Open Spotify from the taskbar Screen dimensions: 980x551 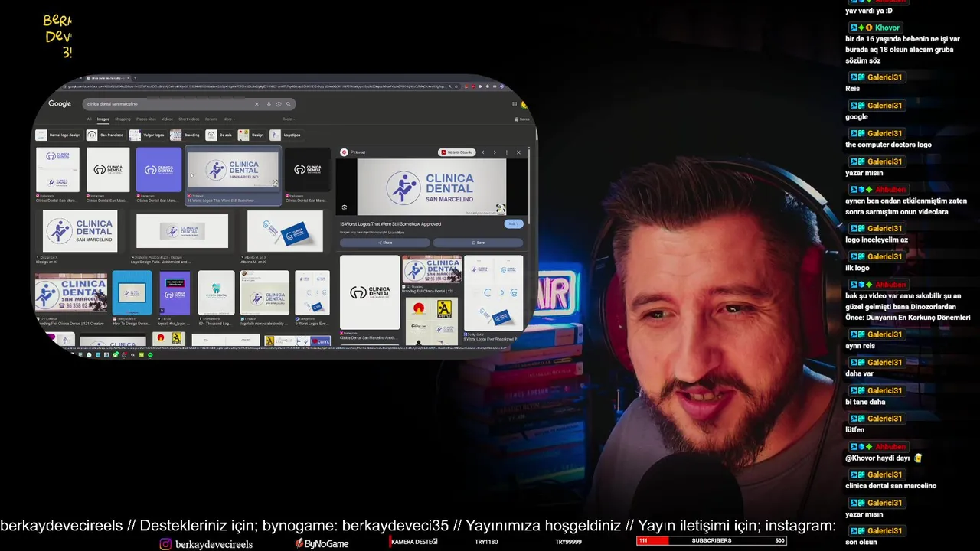[x=150, y=355]
